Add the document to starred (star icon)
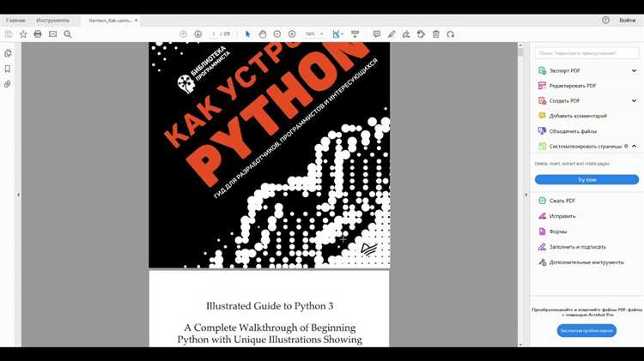The height and width of the screenshot is (361, 644). tap(23, 34)
